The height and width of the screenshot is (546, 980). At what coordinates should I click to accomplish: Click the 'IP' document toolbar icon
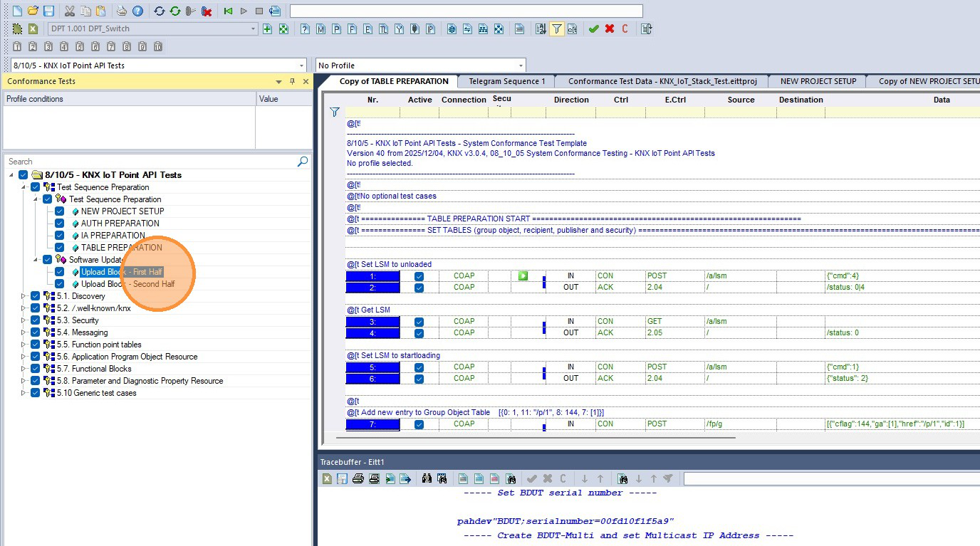tap(430, 29)
